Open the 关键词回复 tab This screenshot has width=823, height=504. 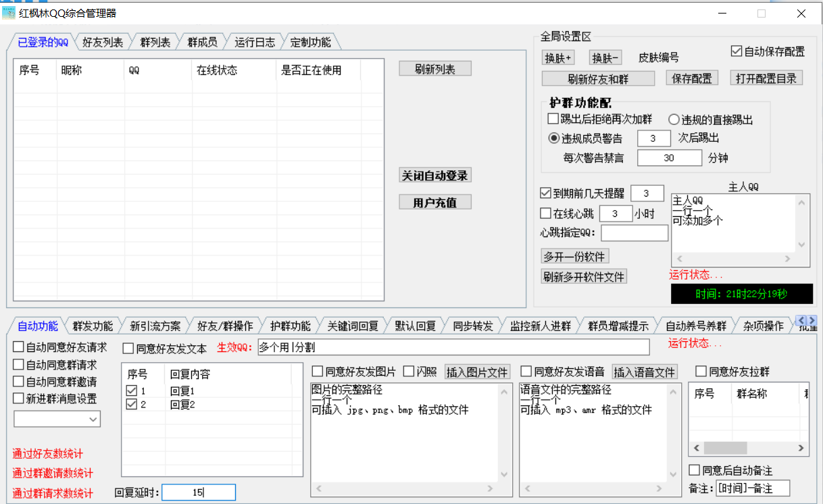tap(353, 326)
